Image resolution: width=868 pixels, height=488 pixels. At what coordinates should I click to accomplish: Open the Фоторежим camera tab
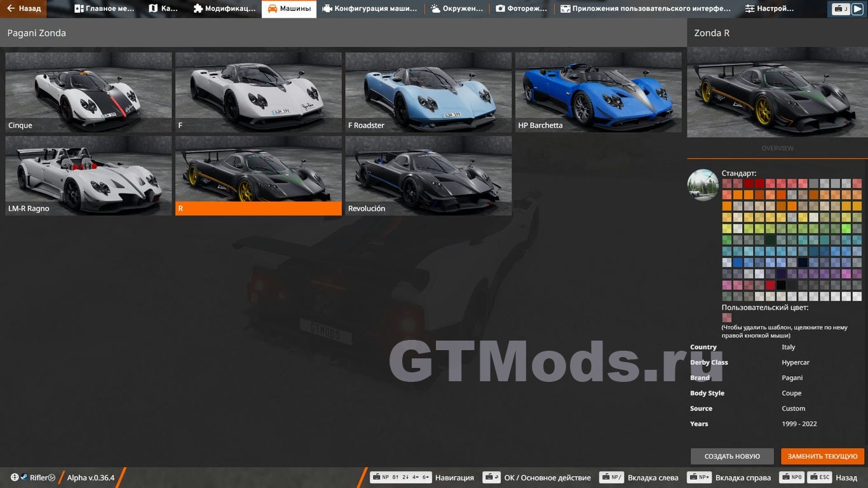521,9
